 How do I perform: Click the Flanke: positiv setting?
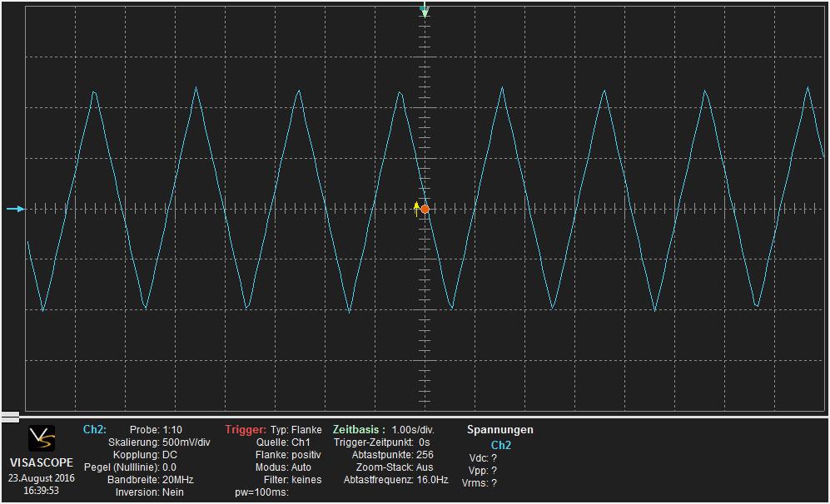point(288,455)
